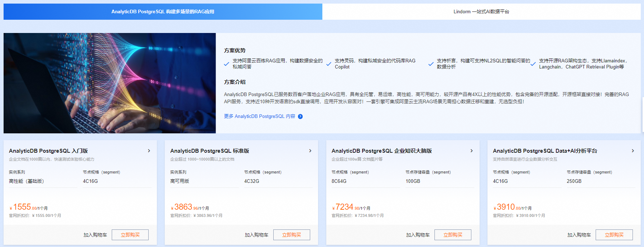Viewport: 644px width, 247px height.
Task: Click 官网折扣价: ¥1555.00/1个月 text
Action: pos(35,215)
